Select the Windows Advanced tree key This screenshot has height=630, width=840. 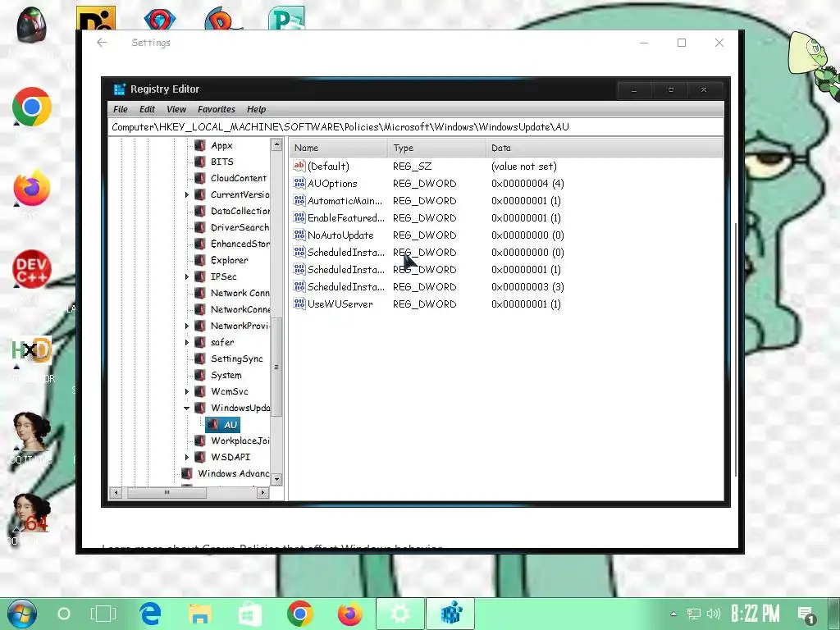tap(233, 473)
